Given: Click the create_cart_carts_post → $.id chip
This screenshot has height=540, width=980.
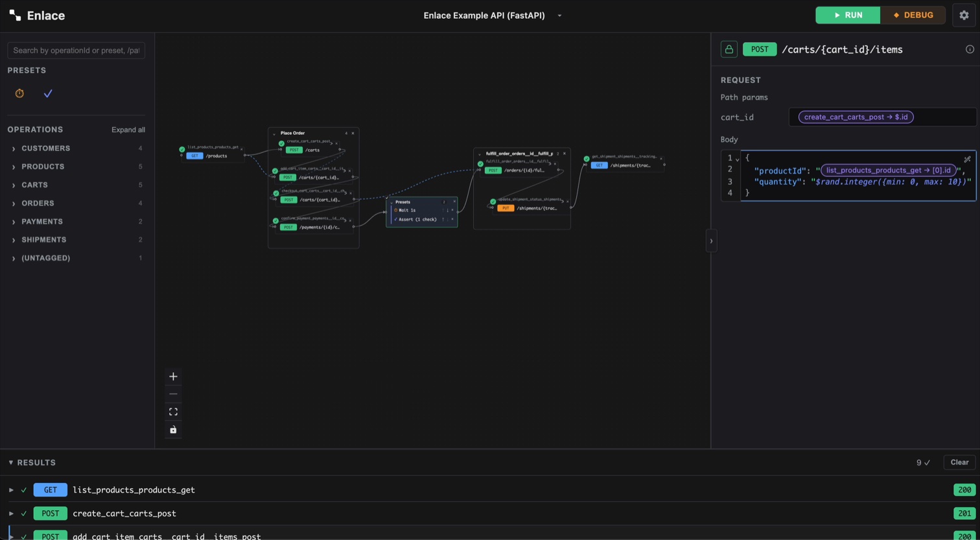Looking at the screenshot, I should point(856,117).
